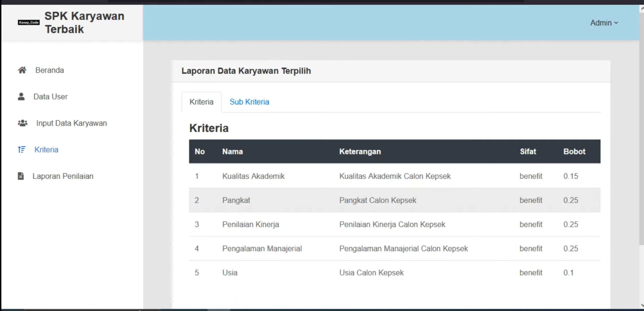The height and width of the screenshot is (311, 644).
Task: Click the Input Data Karyawan group icon
Action: [x=23, y=123]
